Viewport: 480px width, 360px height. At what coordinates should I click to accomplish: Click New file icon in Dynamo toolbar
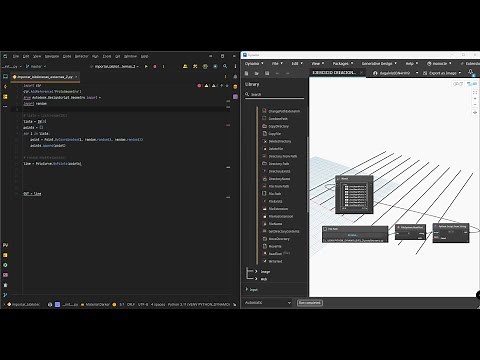[x=247, y=73]
